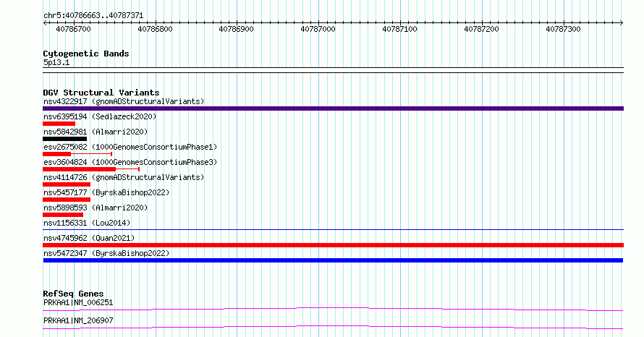644x337 pixels.
Task: Click the red bar under nsv6395194
Action: (x=59, y=124)
